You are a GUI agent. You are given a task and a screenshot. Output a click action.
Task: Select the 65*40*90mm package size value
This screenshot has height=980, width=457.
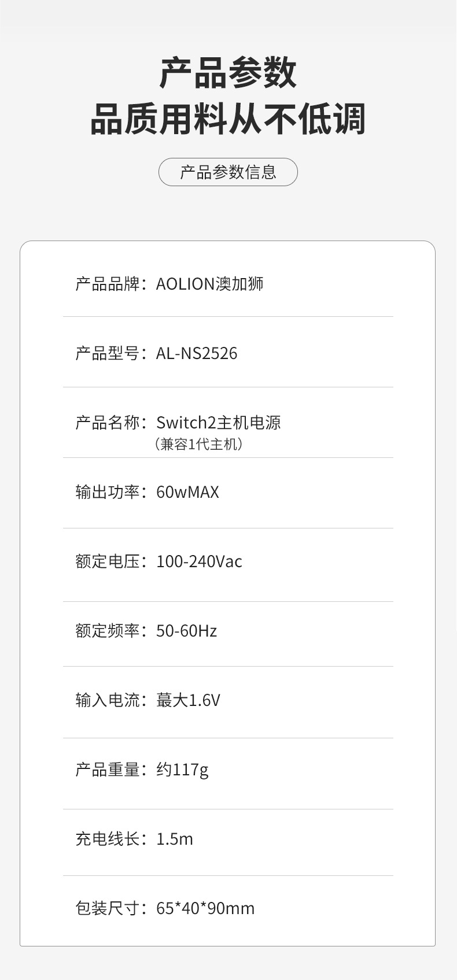[x=205, y=908]
